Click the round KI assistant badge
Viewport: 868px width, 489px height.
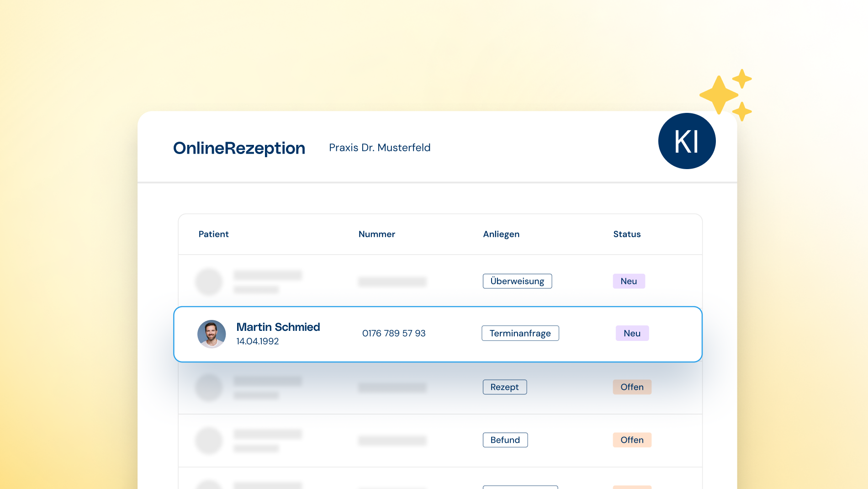(x=687, y=141)
